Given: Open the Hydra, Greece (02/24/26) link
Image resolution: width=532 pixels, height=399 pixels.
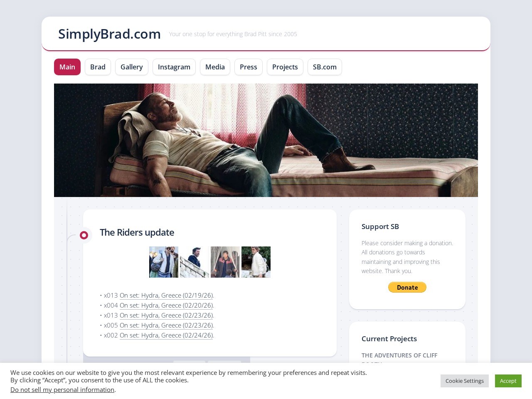Looking at the screenshot, I should 166,335.
